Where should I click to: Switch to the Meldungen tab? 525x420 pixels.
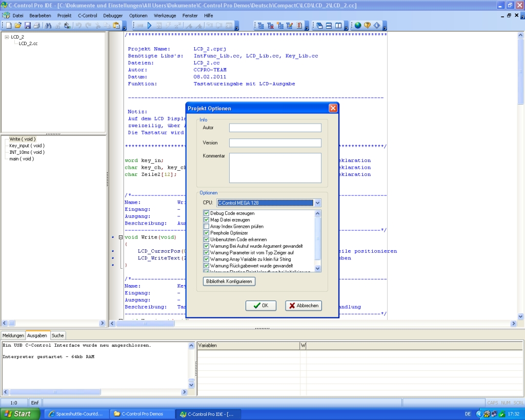click(x=13, y=335)
